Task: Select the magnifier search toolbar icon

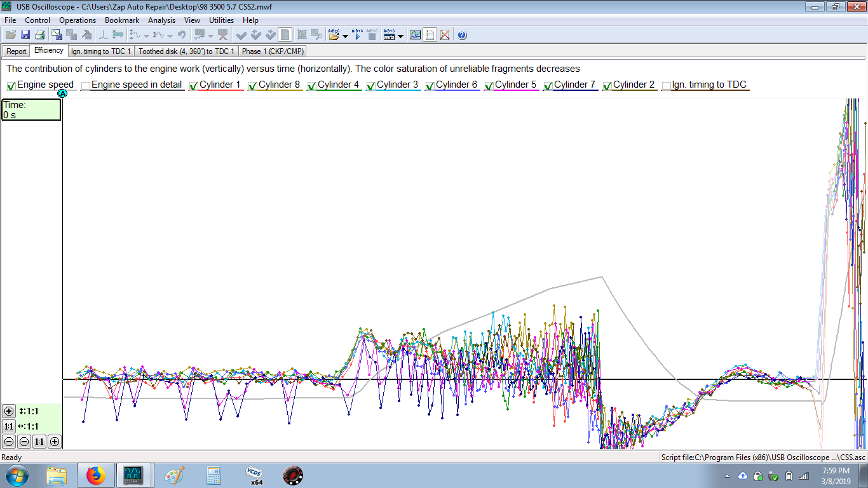Action: pyautogui.click(x=317, y=35)
